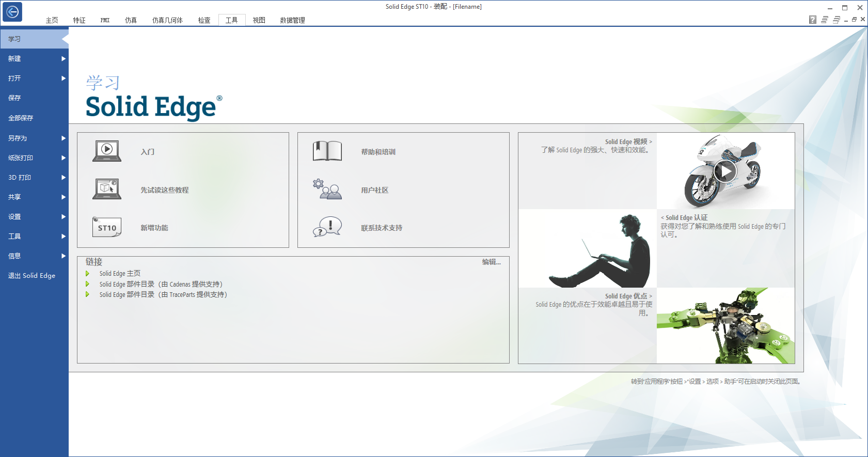Click the 联系技术支持 speech bubble icon
Viewport: 868px width, 457px height.
327,227
